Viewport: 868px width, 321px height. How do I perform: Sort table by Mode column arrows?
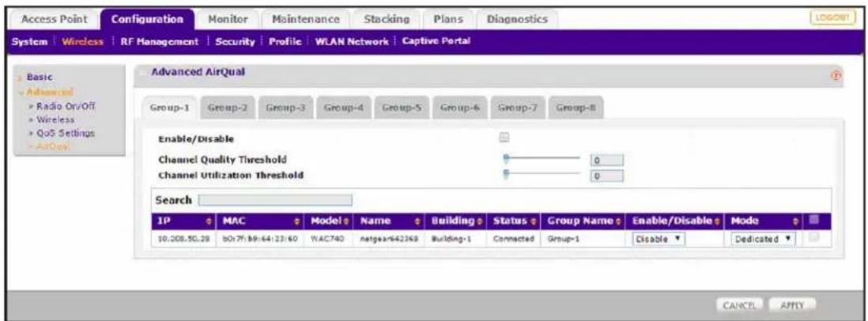797,222
